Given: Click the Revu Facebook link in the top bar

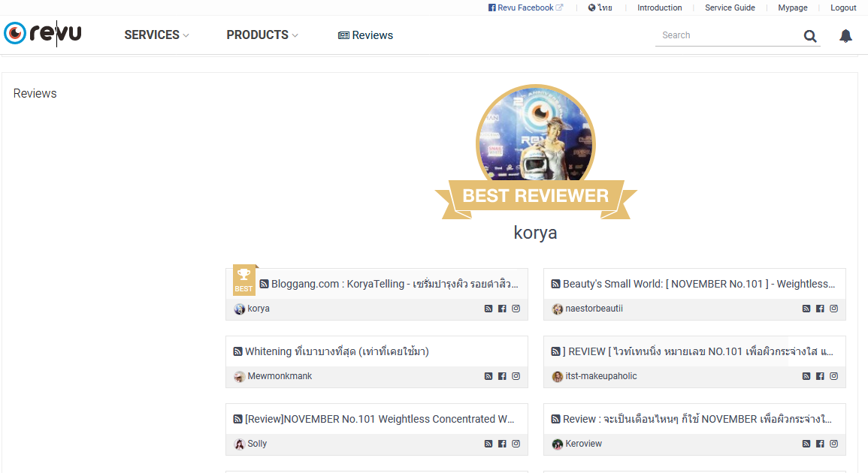Looking at the screenshot, I should coord(525,8).
